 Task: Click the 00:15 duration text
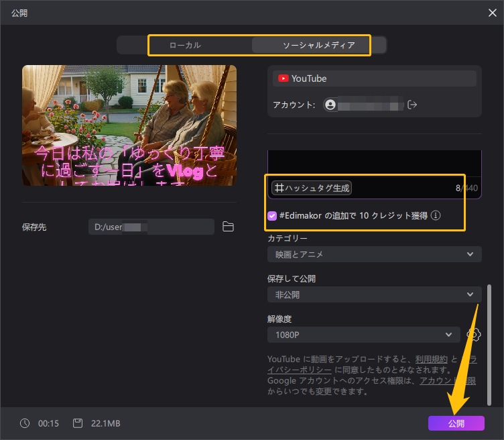48,423
